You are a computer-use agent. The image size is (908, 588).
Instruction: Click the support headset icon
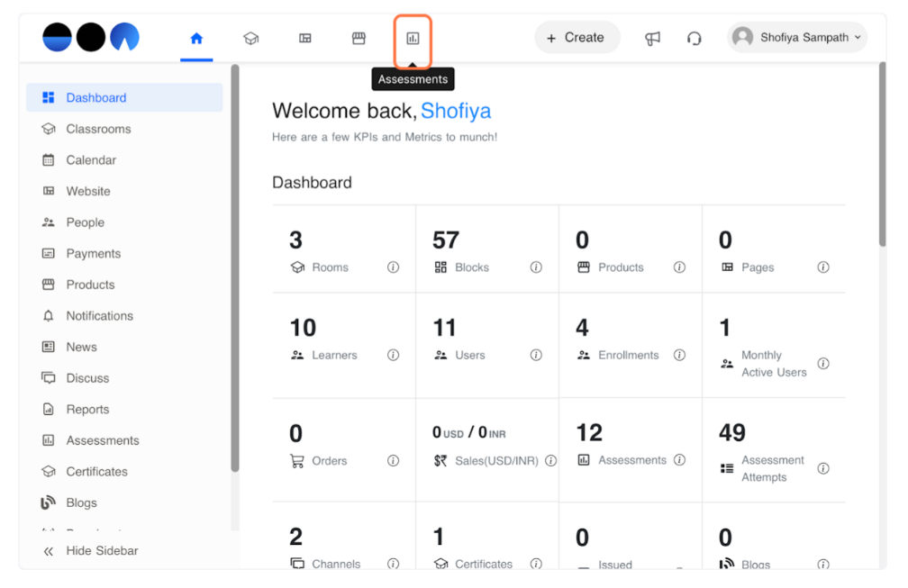694,38
